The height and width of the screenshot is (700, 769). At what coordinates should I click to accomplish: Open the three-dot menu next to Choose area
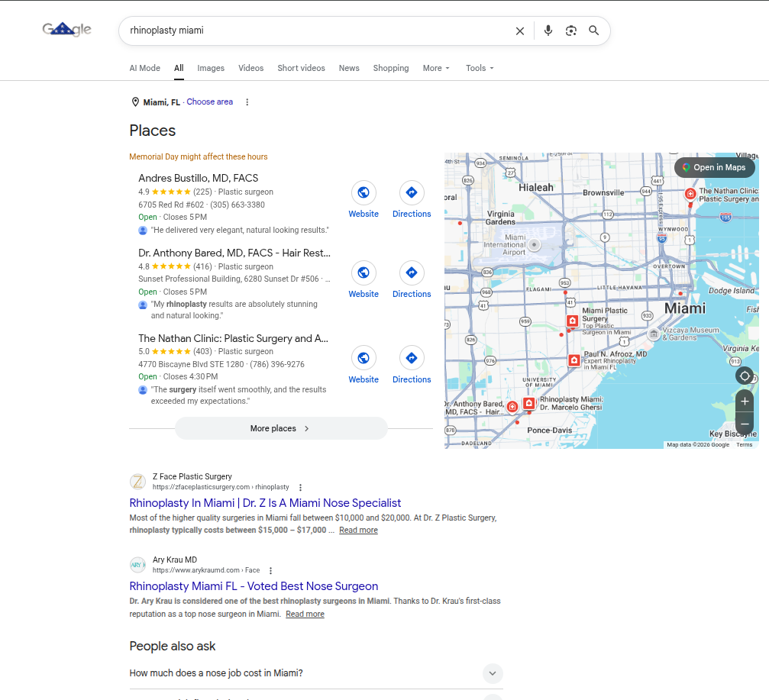coord(247,102)
